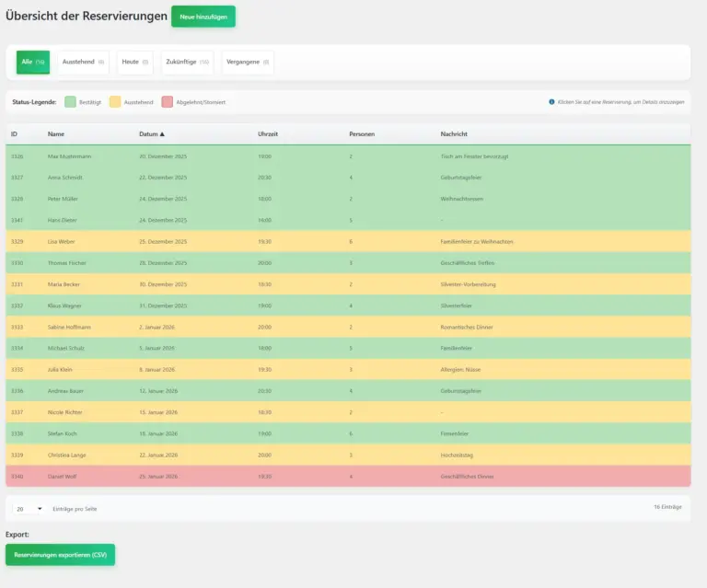
Task: Click the 'Nachricht' column header
Action: coord(454,133)
